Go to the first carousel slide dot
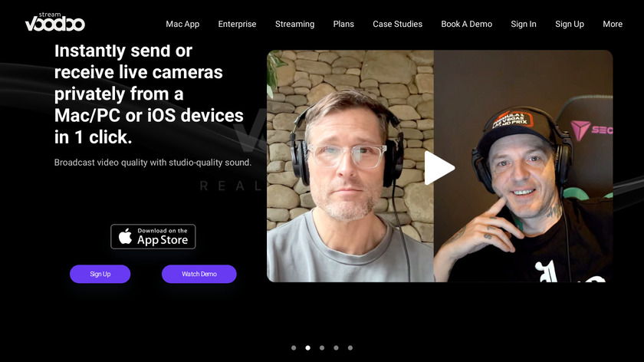Image resolution: width=644 pixels, height=362 pixels. coord(294,347)
